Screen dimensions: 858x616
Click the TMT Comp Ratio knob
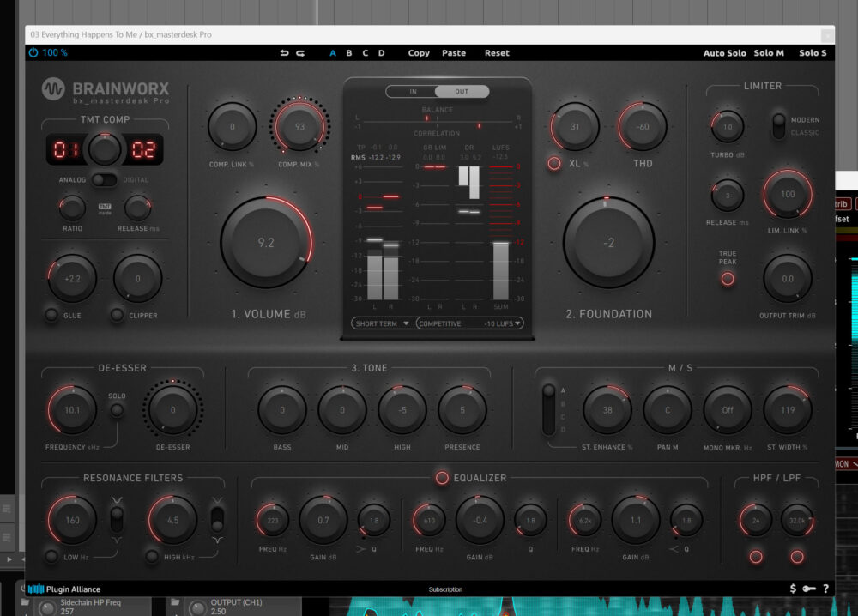point(72,208)
